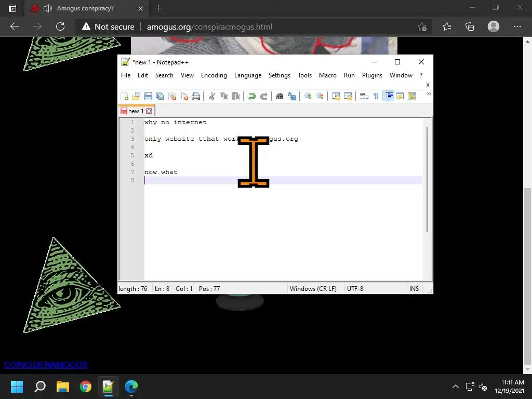The image size is (532, 399).
Task: Click the Open file toolbar icon
Action: 136,96
